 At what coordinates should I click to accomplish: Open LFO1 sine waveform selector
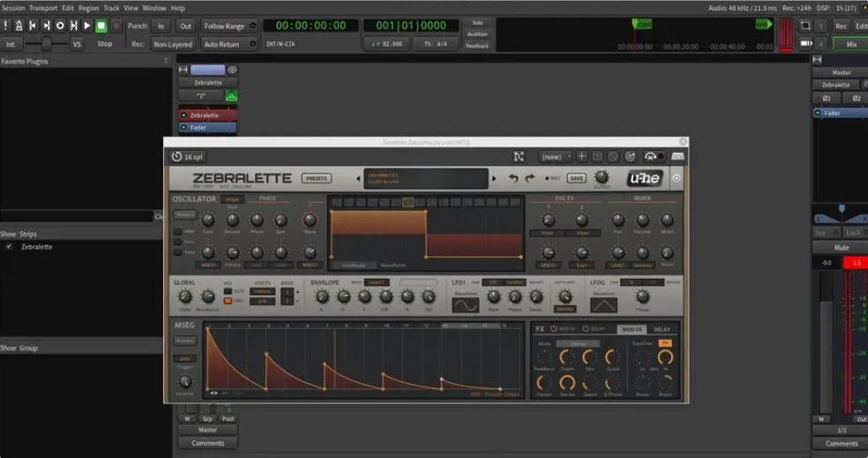coord(466,305)
